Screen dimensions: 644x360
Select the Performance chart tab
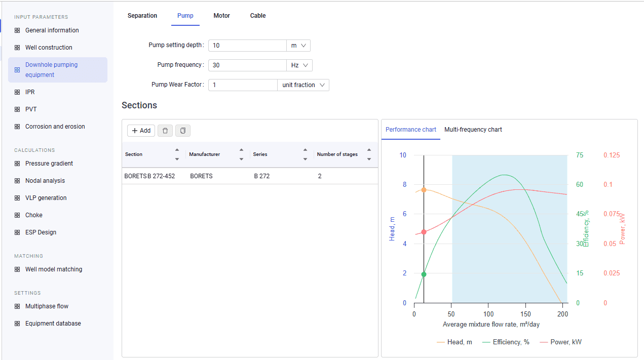tap(411, 130)
